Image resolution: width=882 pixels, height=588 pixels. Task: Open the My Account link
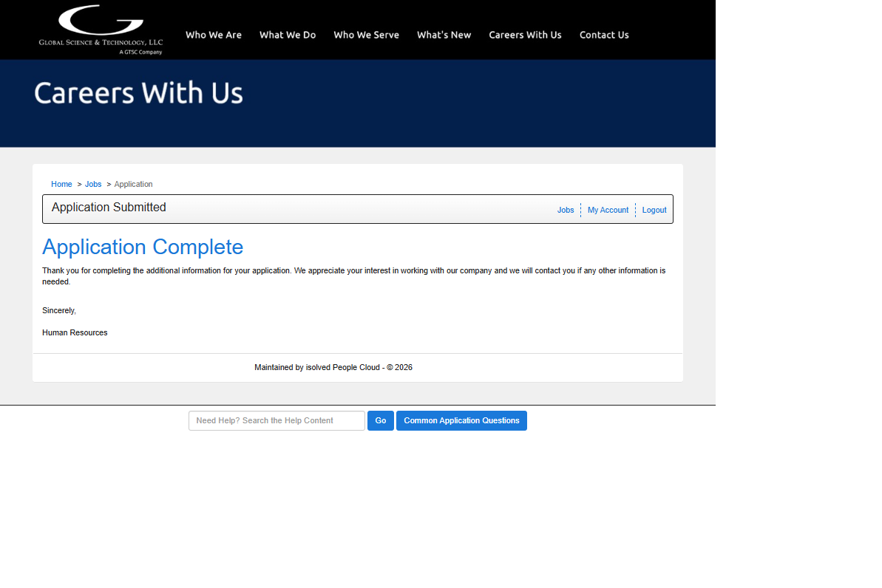pyautogui.click(x=608, y=210)
